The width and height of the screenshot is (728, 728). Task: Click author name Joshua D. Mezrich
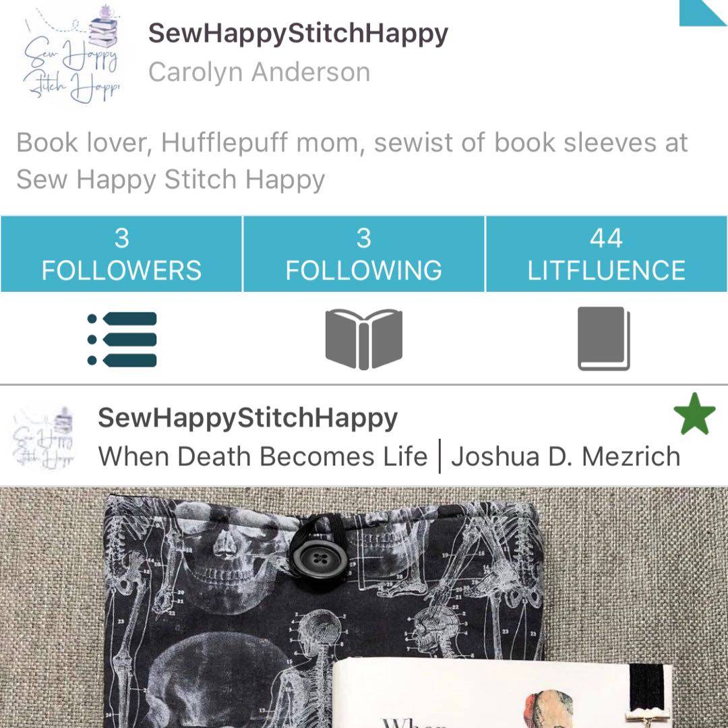tap(566, 456)
